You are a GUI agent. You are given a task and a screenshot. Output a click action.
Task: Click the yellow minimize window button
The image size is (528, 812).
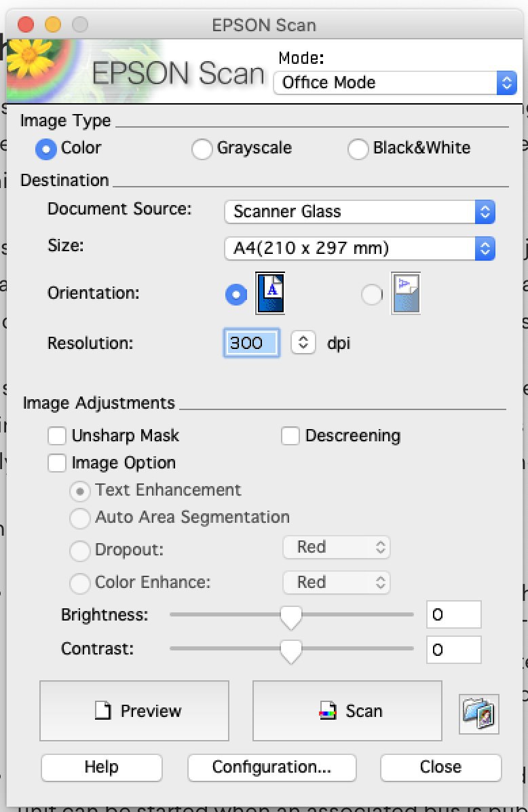pyautogui.click(x=53, y=24)
